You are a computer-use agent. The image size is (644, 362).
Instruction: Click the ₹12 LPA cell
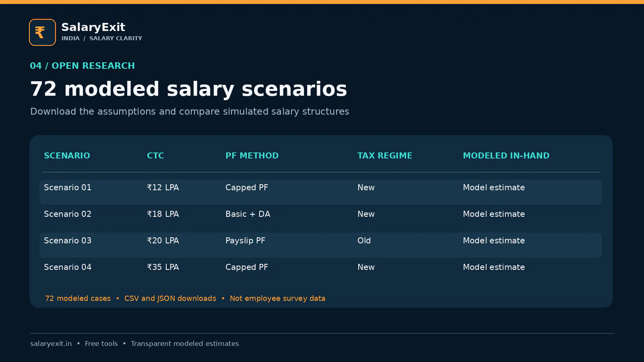(163, 187)
